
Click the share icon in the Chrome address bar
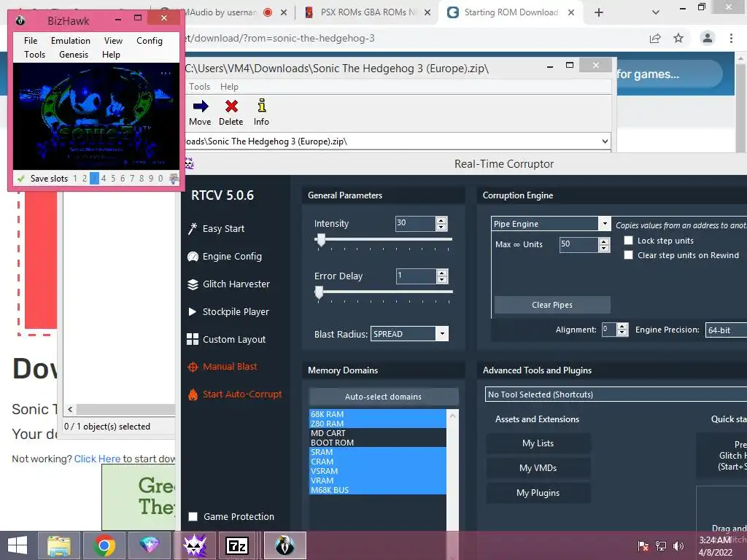[x=656, y=38]
